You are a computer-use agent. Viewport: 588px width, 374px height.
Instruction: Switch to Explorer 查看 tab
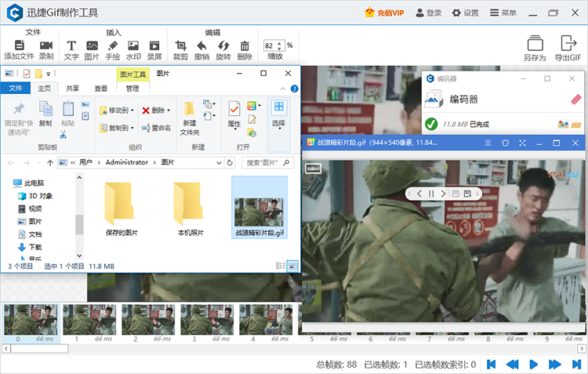pyautogui.click(x=101, y=88)
